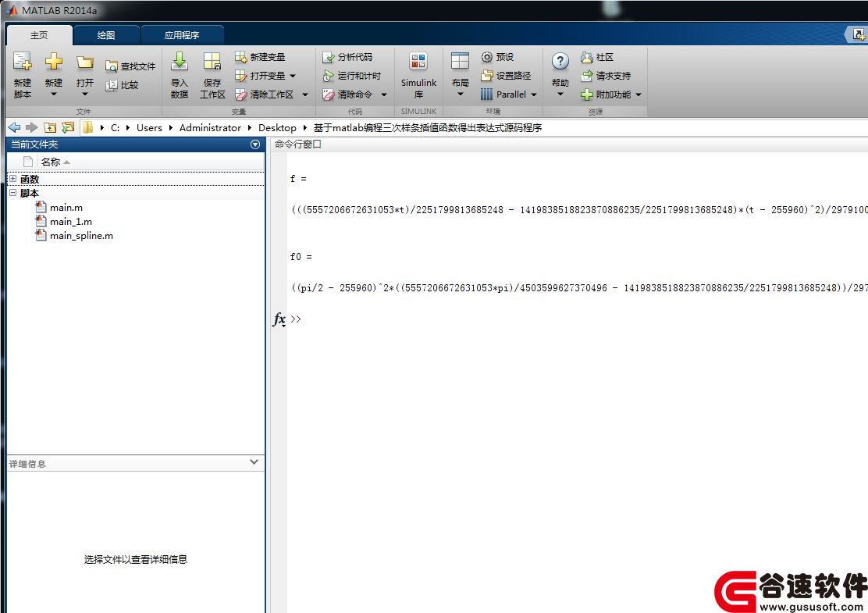868x613 pixels.
Task: Click the current folder name in address path
Action: point(427,127)
